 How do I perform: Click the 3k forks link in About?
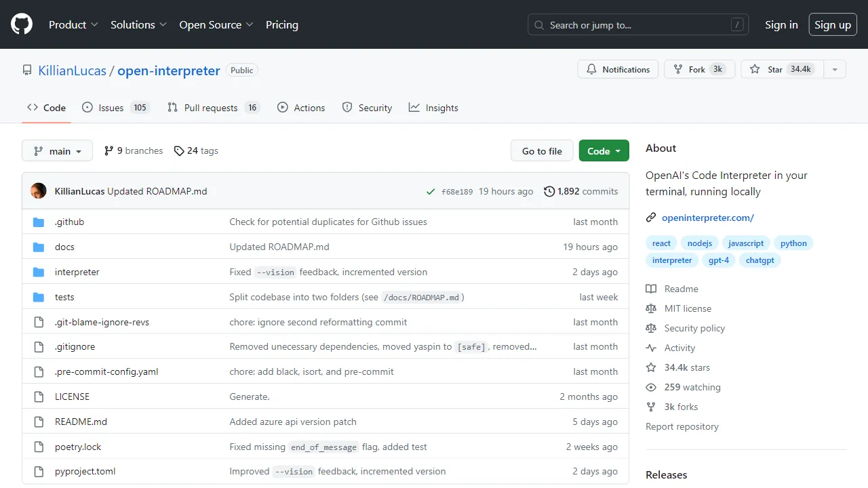[x=681, y=407]
